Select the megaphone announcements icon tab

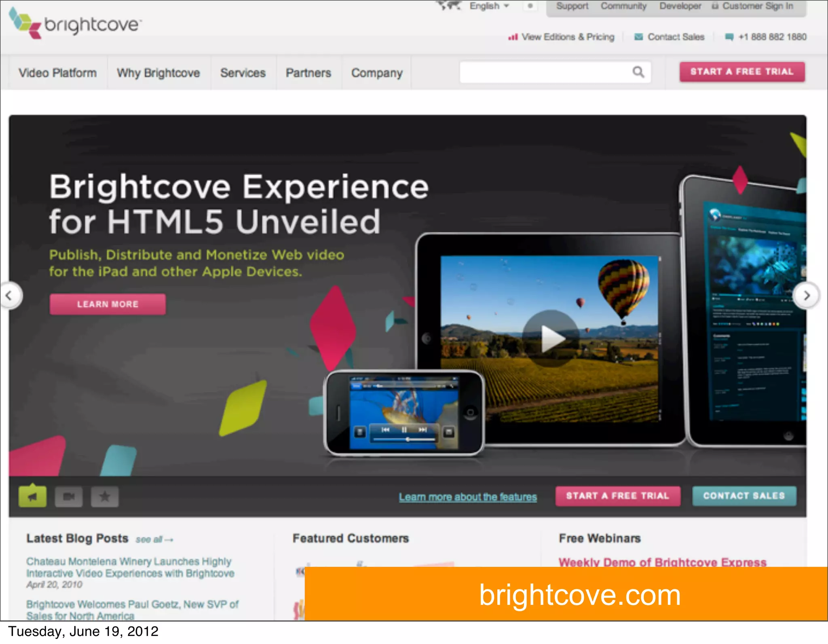[33, 496]
